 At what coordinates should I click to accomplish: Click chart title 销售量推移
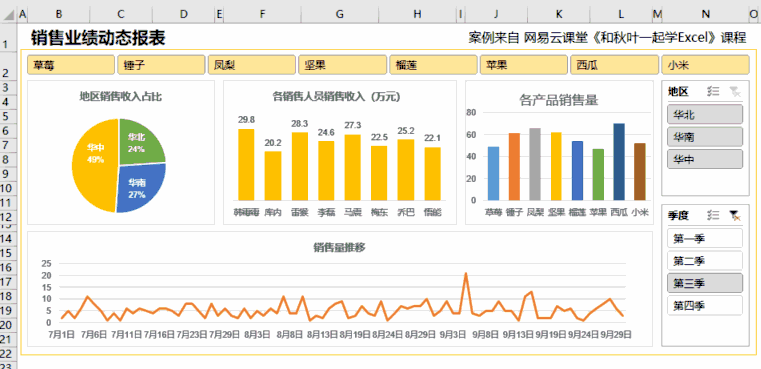[339, 247]
